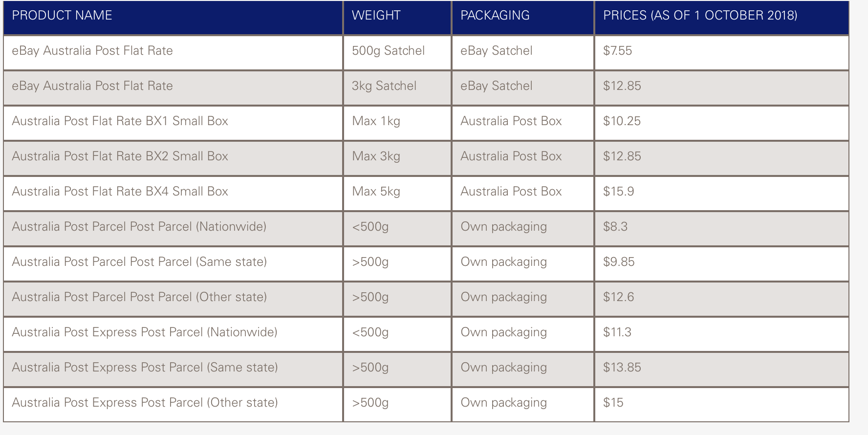868x435 pixels.
Task: Click Australia Post Flat Rate BX1 Small Box
Action: (x=120, y=121)
